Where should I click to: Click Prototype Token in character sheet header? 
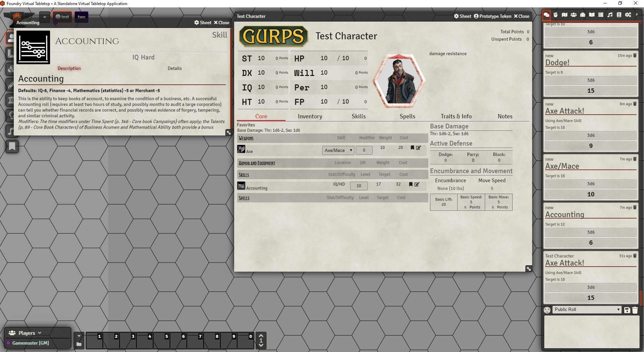pyautogui.click(x=492, y=16)
